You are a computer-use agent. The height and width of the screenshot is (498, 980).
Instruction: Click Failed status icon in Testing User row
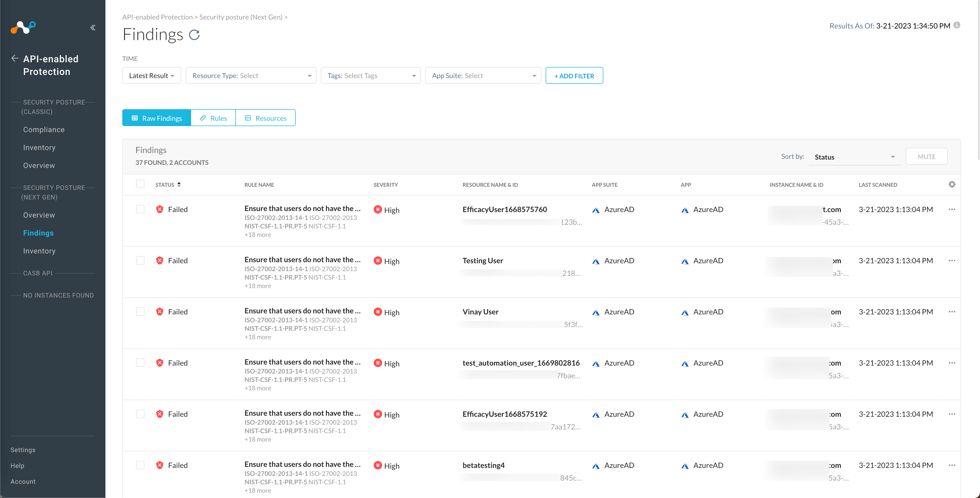160,260
